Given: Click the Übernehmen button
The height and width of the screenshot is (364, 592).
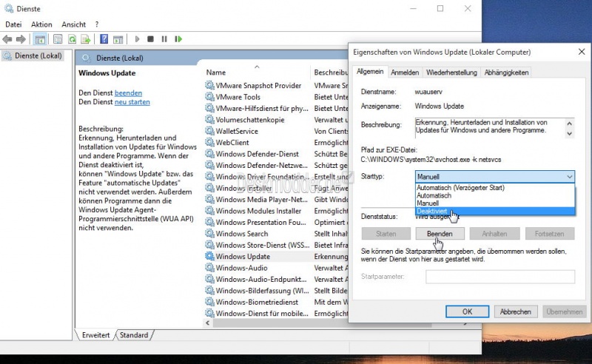Looking at the screenshot, I should [x=564, y=311].
